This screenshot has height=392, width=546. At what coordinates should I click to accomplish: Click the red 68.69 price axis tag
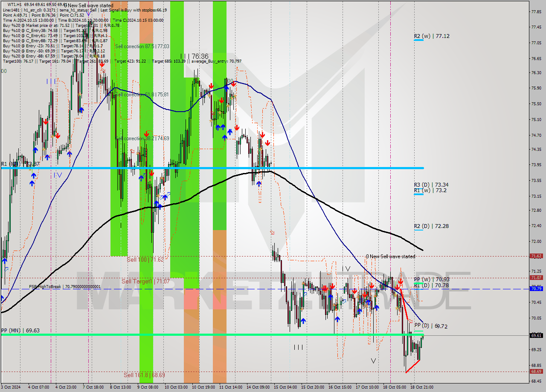[x=536, y=371]
